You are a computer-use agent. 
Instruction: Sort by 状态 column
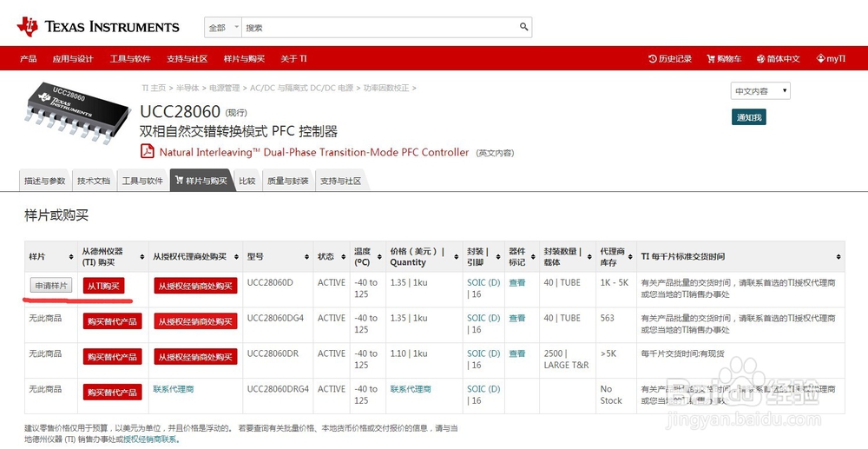[345, 257]
